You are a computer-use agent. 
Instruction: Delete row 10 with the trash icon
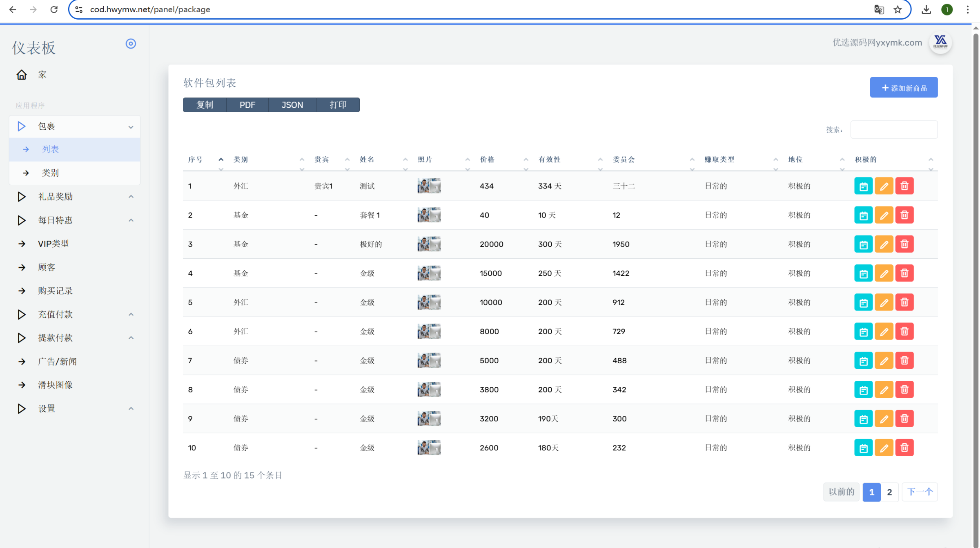(904, 448)
